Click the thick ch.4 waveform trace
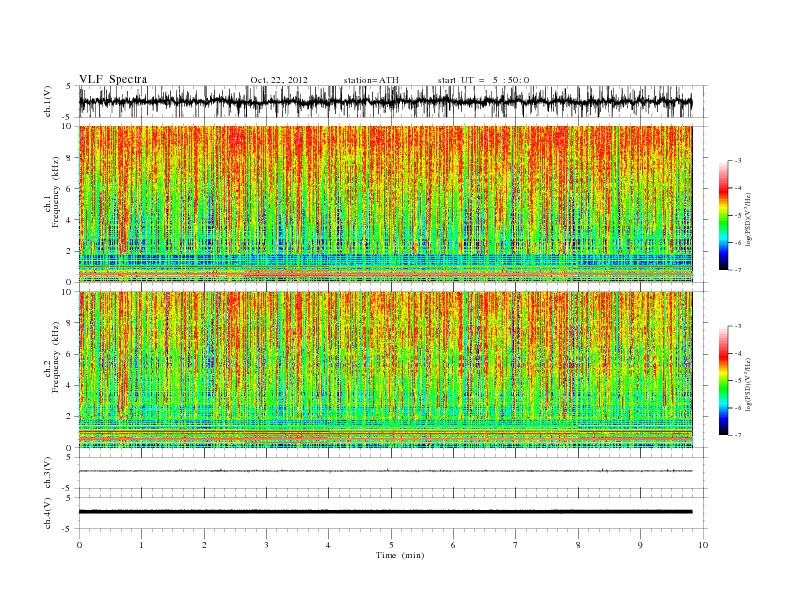 (x=385, y=512)
